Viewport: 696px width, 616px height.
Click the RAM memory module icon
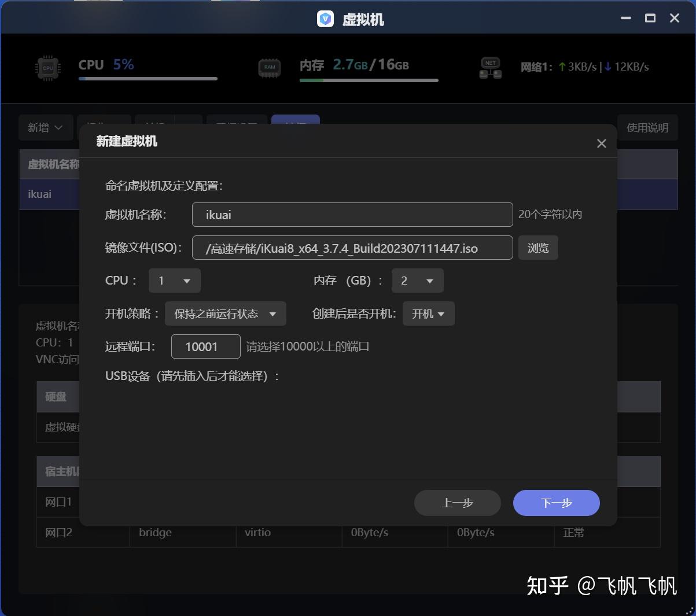[269, 68]
